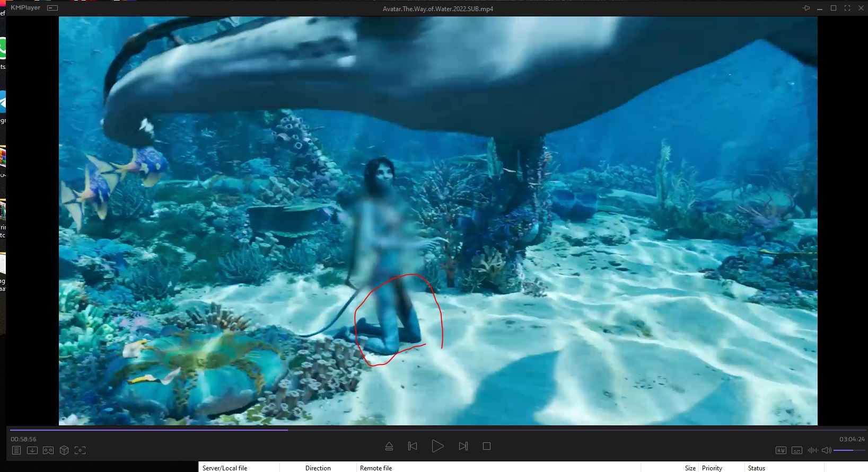Toggle pin window always on top
The width and height of the screenshot is (868, 472).
pyautogui.click(x=806, y=8)
